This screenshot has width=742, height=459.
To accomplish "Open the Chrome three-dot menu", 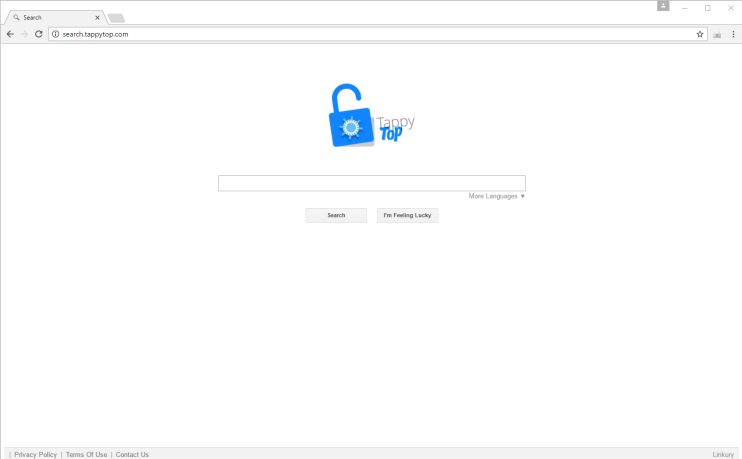I will pyautogui.click(x=733, y=34).
